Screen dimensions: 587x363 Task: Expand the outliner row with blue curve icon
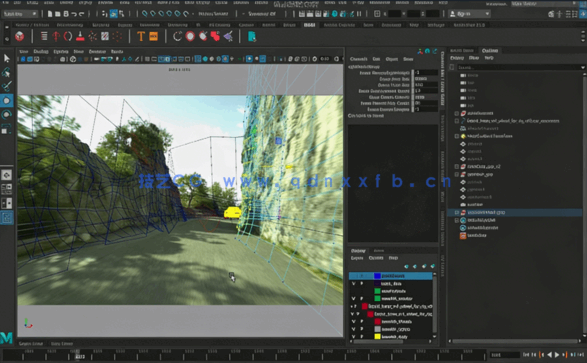point(456,121)
